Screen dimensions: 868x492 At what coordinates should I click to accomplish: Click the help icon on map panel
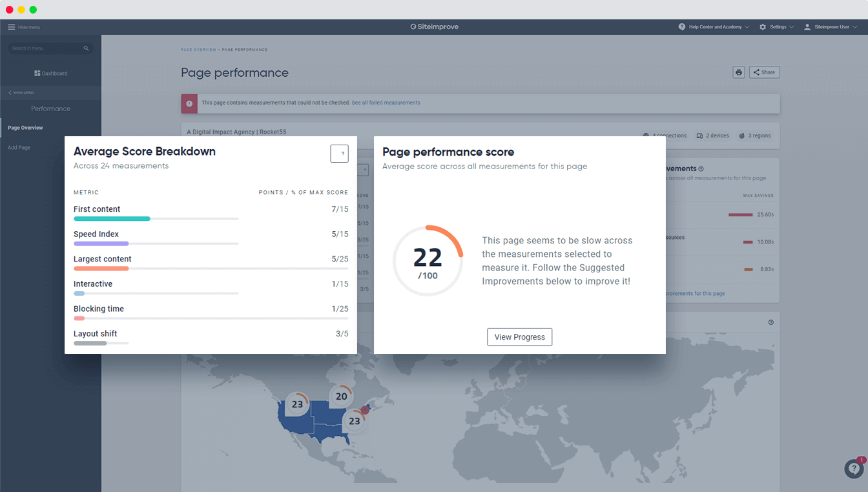(770, 322)
